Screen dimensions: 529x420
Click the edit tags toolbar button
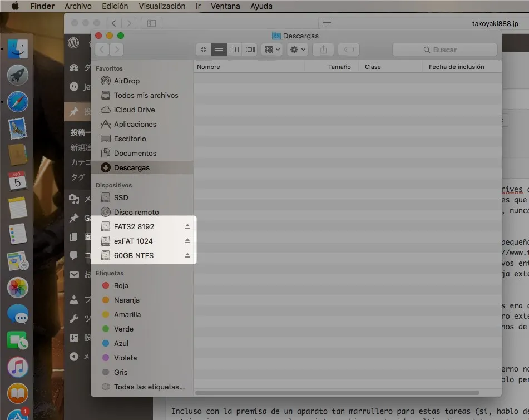pyautogui.click(x=349, y=50)
